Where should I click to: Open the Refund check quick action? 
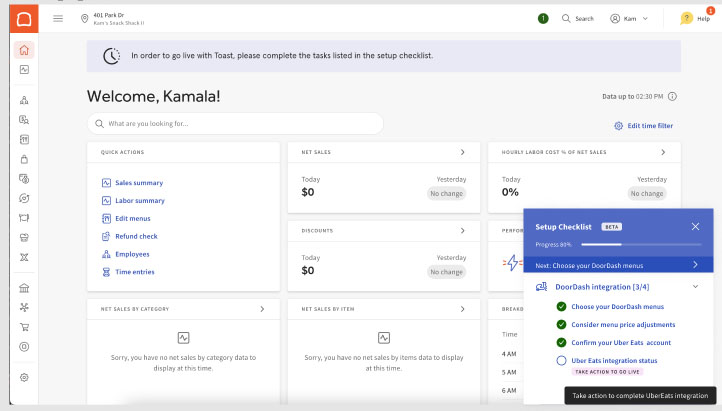(135, 236)
